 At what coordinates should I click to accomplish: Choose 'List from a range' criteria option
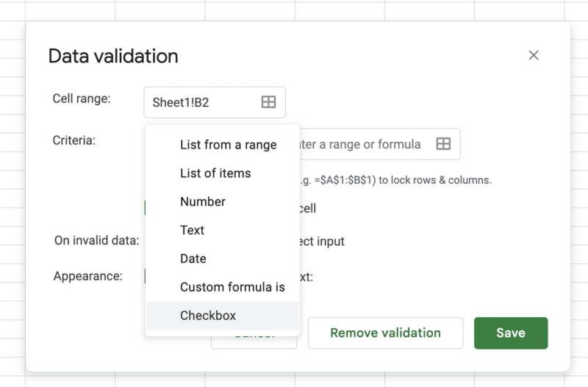(228, 145)
